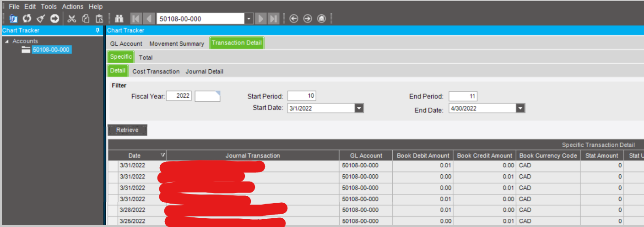Click folder icon beside 50108-00-000 tree node

coord(26,50)
